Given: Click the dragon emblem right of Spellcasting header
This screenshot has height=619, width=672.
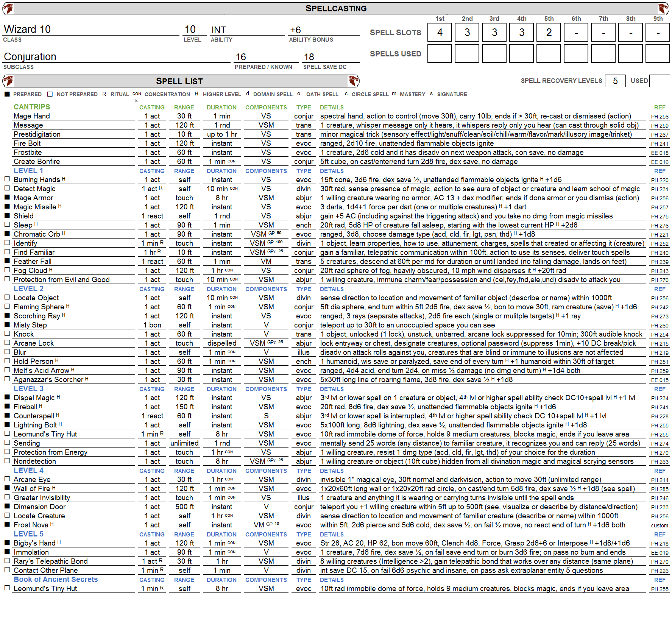Looking at the screenshot, I should point(663,8).
